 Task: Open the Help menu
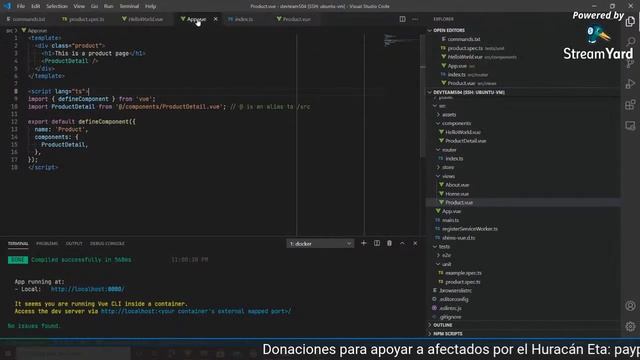[x=151, y=6]
